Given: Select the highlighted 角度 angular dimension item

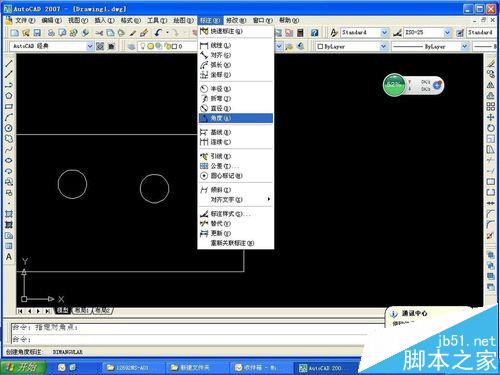Looking at the screenshot, I should [x=236, y=118].
